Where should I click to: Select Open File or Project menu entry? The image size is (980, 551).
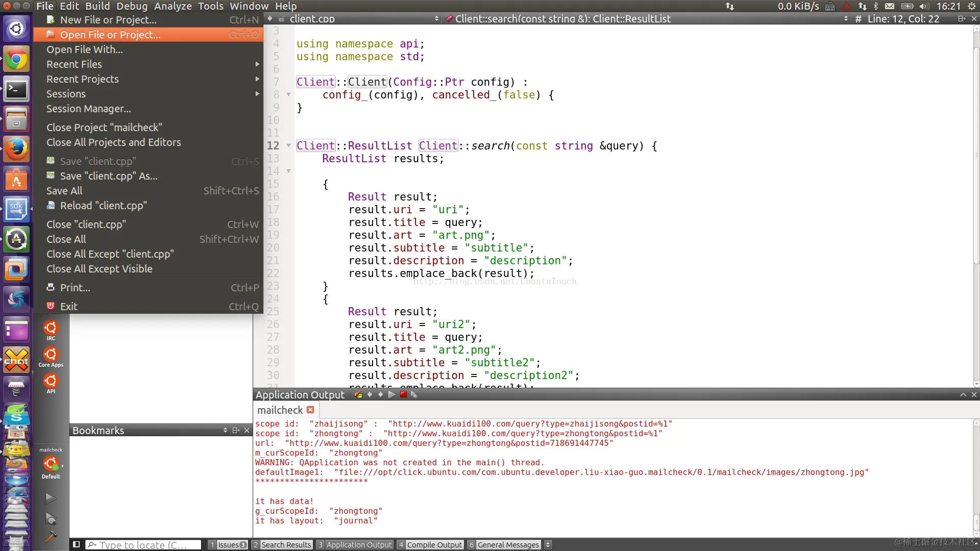[110, 35]
